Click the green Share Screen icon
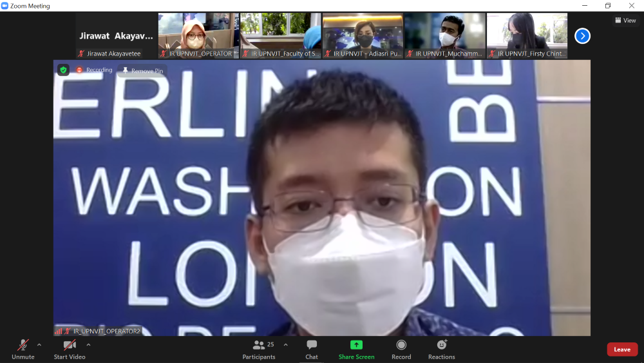644x363 pixels. coord(356,345)
